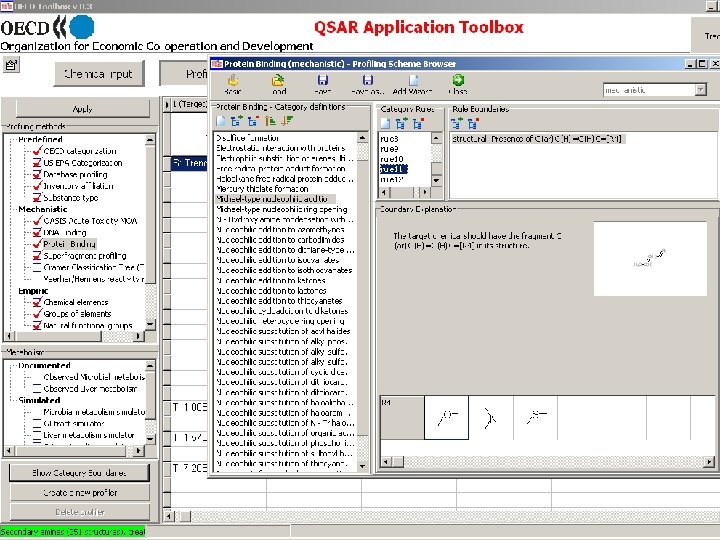Screen dimensions: 720x540
Task: Select Nucleophilic substitution of acid halides category
Action: point(283,331)
